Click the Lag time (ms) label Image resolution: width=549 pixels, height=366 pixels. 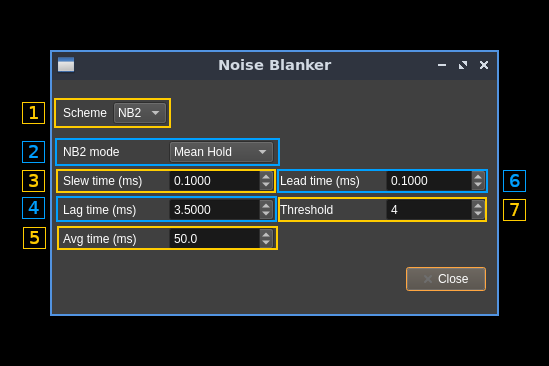click(99, 210)
